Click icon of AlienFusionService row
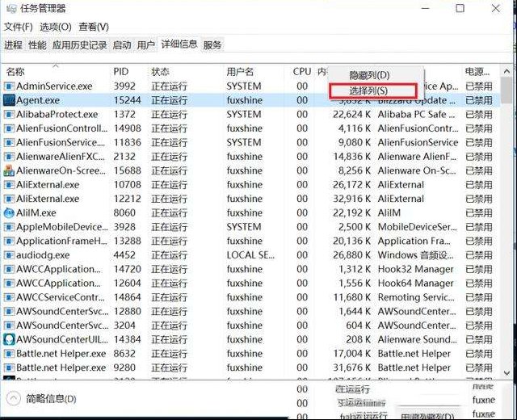The height and width of the screenshot is (420, 517). click(x=9, y=143)
